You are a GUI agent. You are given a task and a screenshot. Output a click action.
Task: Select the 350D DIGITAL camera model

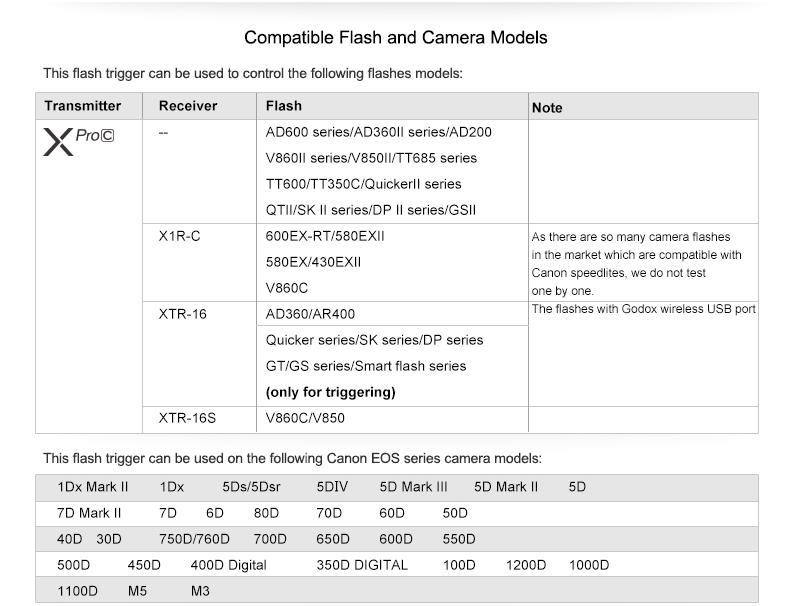362,565
